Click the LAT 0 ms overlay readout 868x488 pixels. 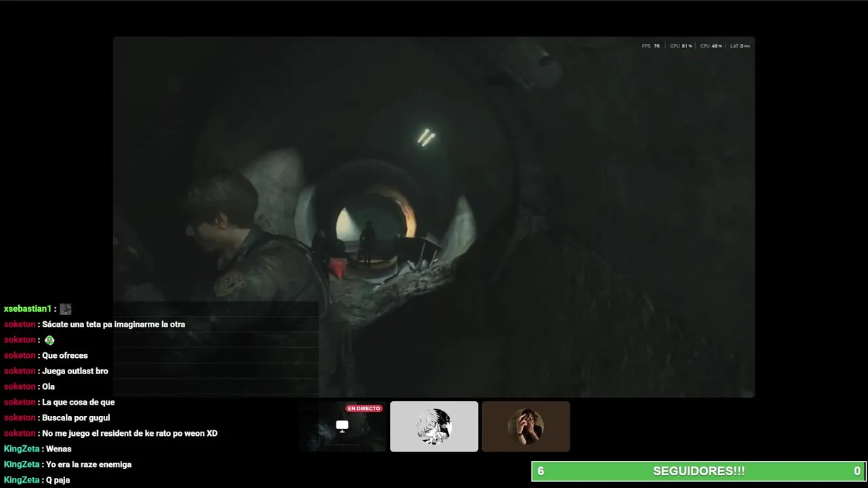pyautogui.click(x=740, y=46)
